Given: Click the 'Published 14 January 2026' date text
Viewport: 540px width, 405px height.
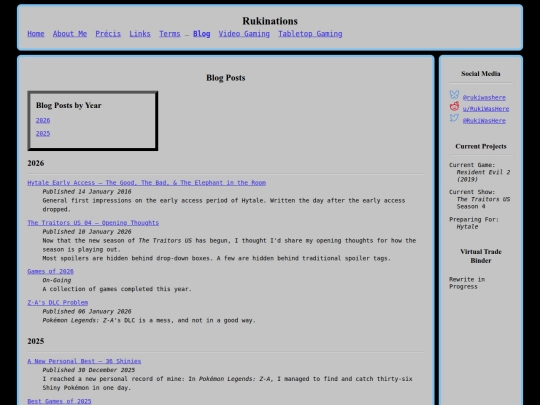Looking at the screenshot, I should [x=87, y=191].
